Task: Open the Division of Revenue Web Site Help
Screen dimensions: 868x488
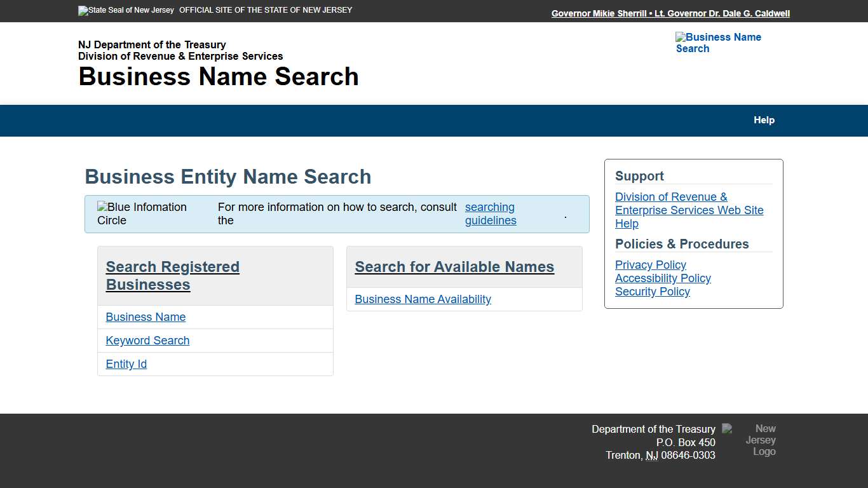Action: click(689, 210)
